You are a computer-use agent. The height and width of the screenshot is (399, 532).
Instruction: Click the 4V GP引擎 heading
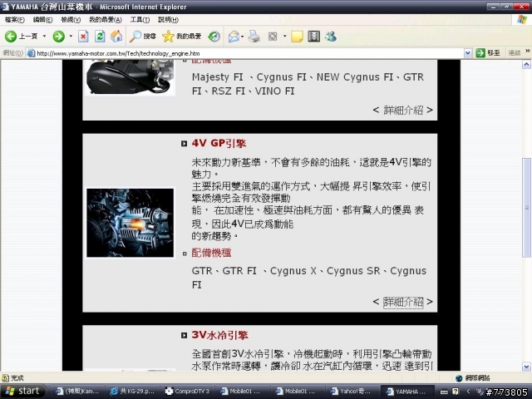[219, 143]
